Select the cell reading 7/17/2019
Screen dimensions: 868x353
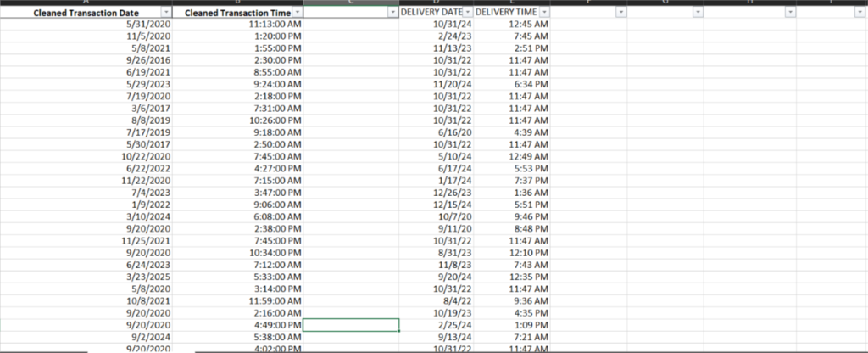coord(86,132)
